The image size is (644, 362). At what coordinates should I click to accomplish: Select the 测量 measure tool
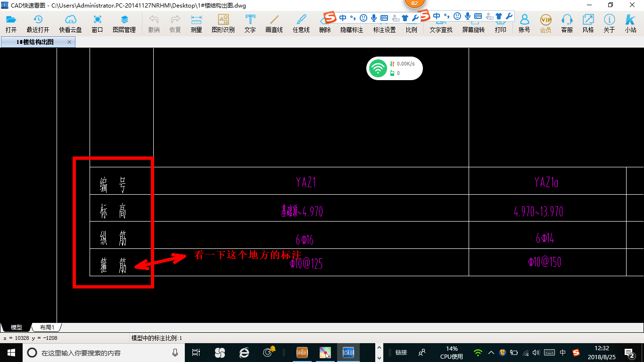tap(196, 24)
